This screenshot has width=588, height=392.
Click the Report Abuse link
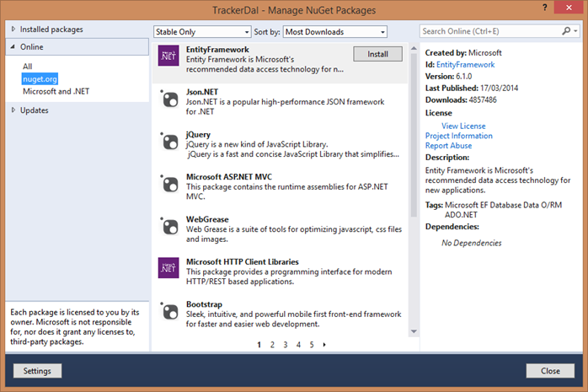coord(448,146)
